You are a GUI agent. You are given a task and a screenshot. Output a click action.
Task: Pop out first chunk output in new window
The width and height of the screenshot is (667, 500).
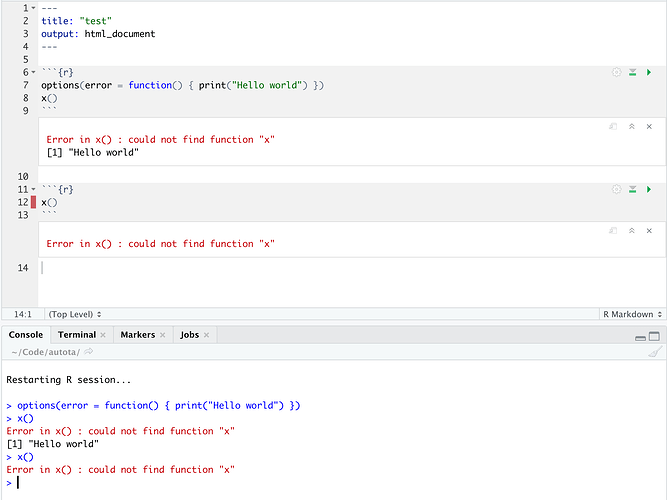pos(613,126)
